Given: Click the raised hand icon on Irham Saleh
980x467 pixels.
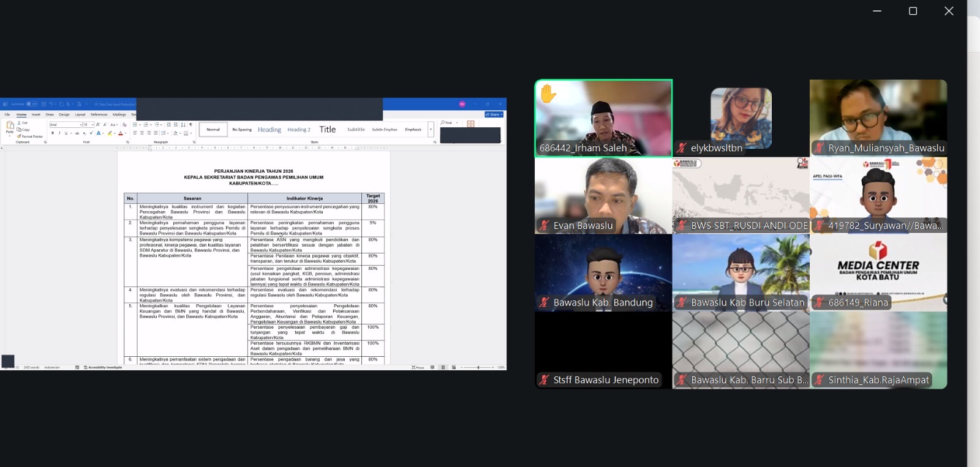Looking at the screenshot, I should click(548, 94).
